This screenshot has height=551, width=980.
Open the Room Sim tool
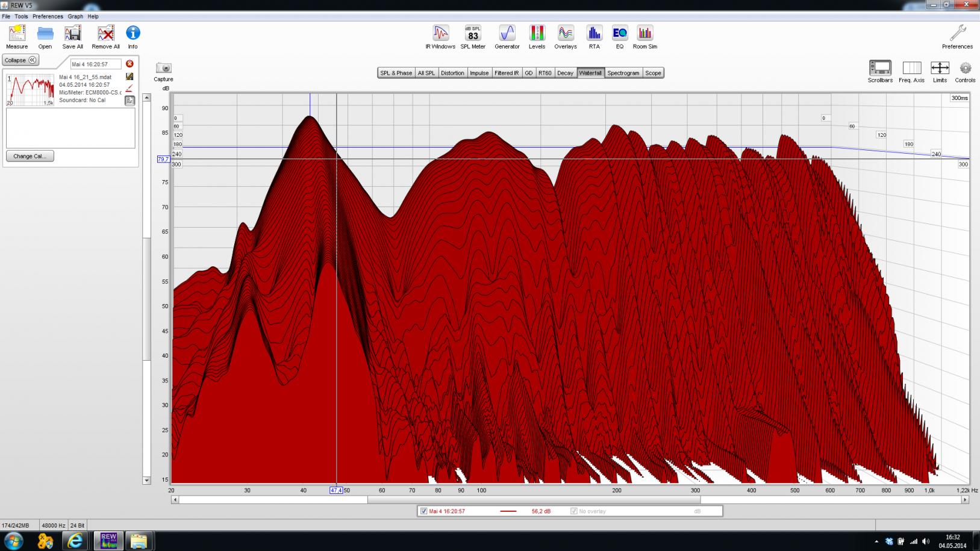coord(645,37)
